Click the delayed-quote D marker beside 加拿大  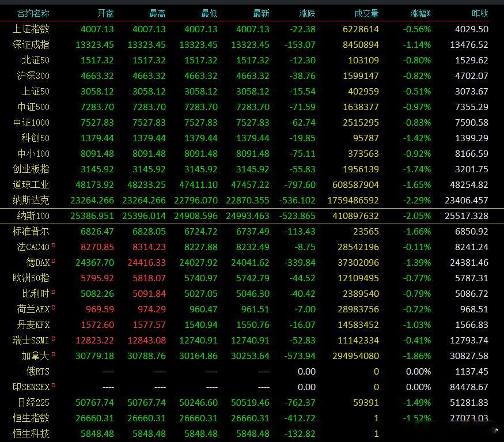54,354
